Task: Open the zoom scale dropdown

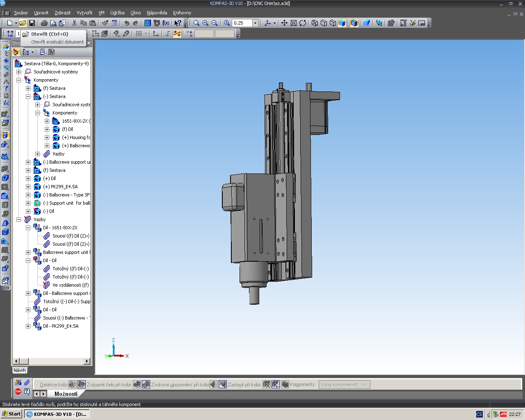Action: coord(255,23)
